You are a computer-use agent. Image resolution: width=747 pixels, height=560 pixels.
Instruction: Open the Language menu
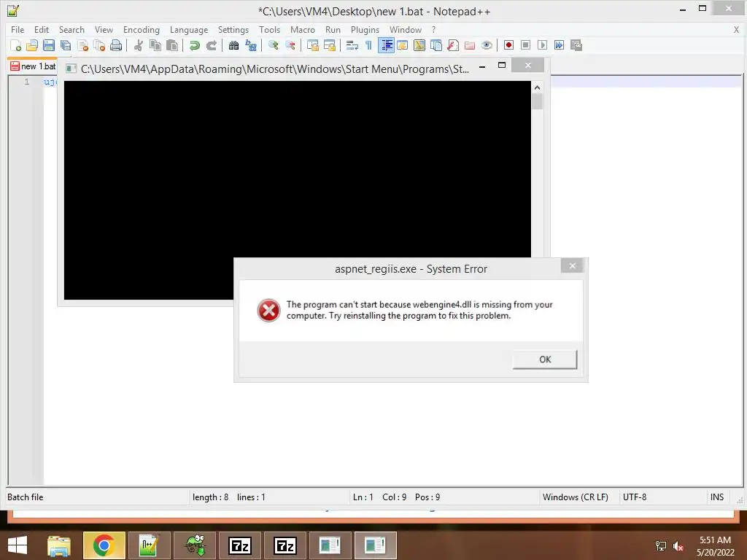[x=189, y=29]
